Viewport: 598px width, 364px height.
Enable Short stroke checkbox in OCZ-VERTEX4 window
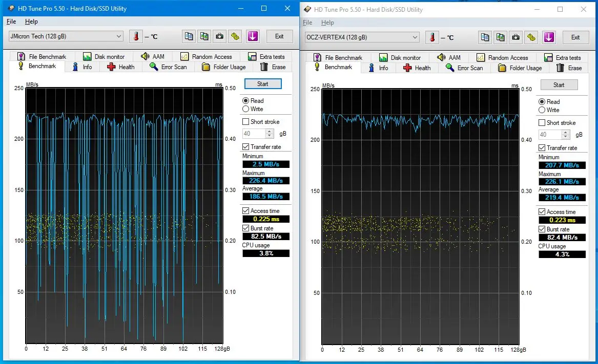click(542, 123)
